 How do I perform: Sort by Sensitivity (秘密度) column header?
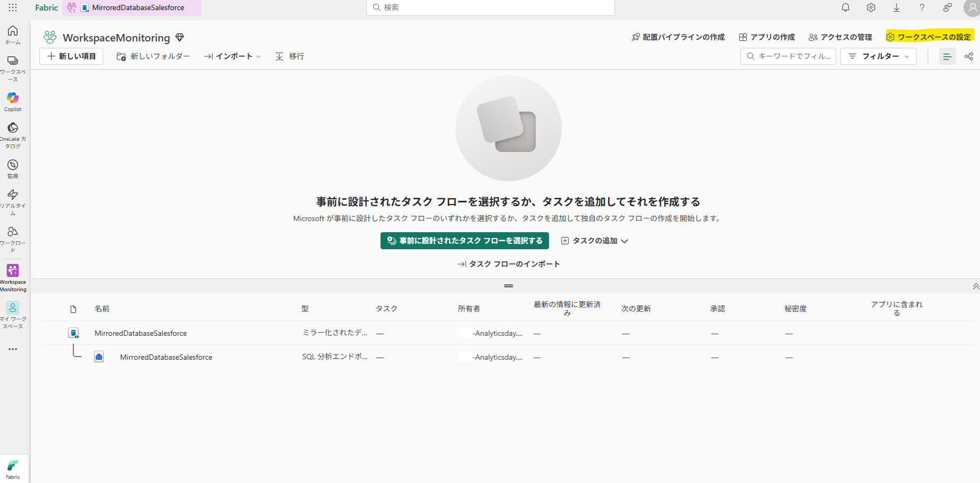coord(796,309)
